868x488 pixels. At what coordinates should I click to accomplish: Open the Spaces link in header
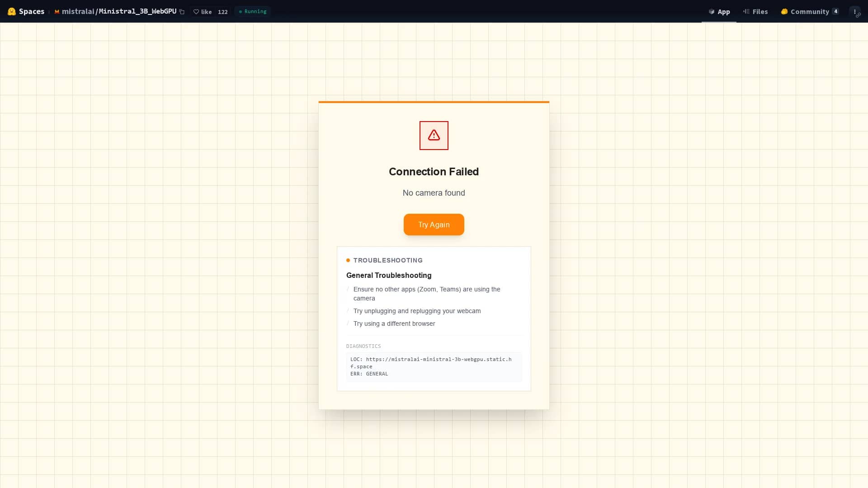pos(31,11)
